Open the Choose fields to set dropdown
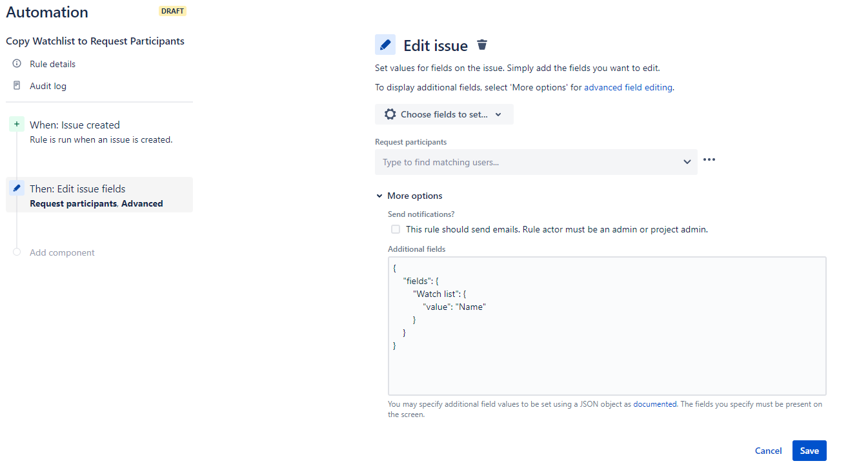868x470 pixels. pyautogui.click(x=444, y=114)
